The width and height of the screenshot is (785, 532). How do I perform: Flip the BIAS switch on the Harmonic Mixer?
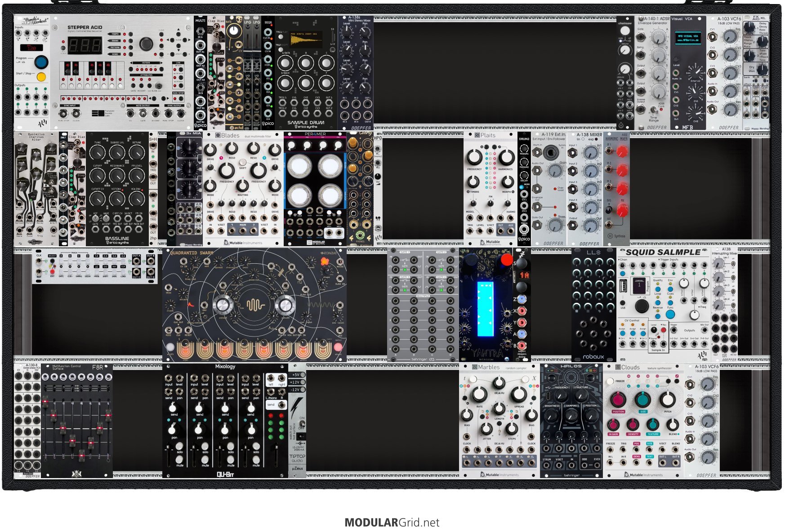tap(609, 209)
